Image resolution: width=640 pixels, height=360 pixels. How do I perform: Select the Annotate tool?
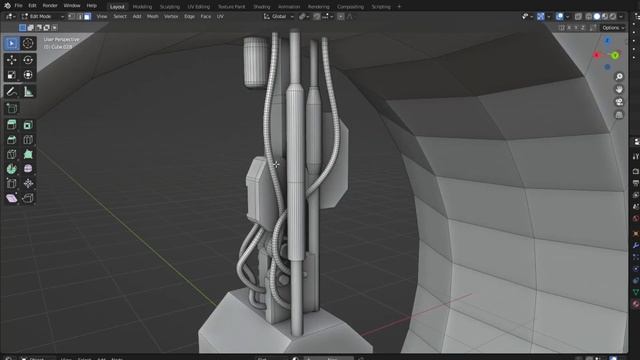(11, 91)
